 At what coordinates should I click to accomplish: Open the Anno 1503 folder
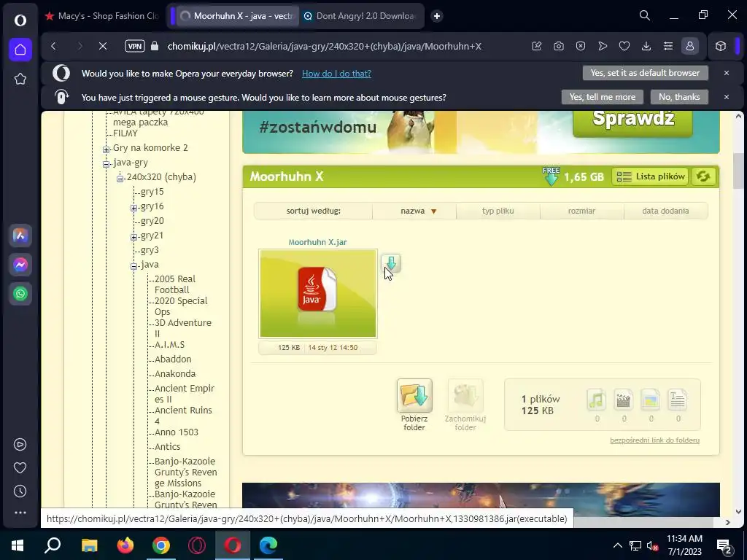[177, 432]
